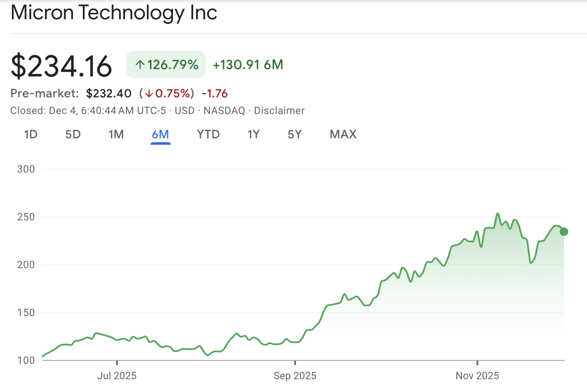Switch to the 5D time range

point(73,134)
